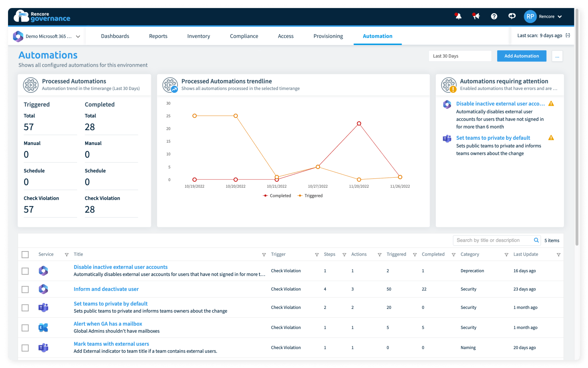
Task: Open the help question mark icon
Action: pos(494,16)
